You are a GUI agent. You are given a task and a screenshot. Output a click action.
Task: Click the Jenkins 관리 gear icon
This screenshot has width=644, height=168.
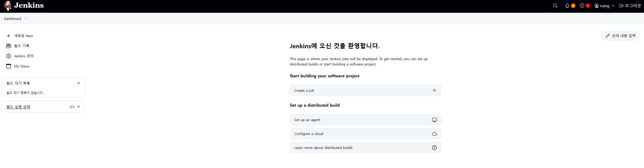(9, 56)
